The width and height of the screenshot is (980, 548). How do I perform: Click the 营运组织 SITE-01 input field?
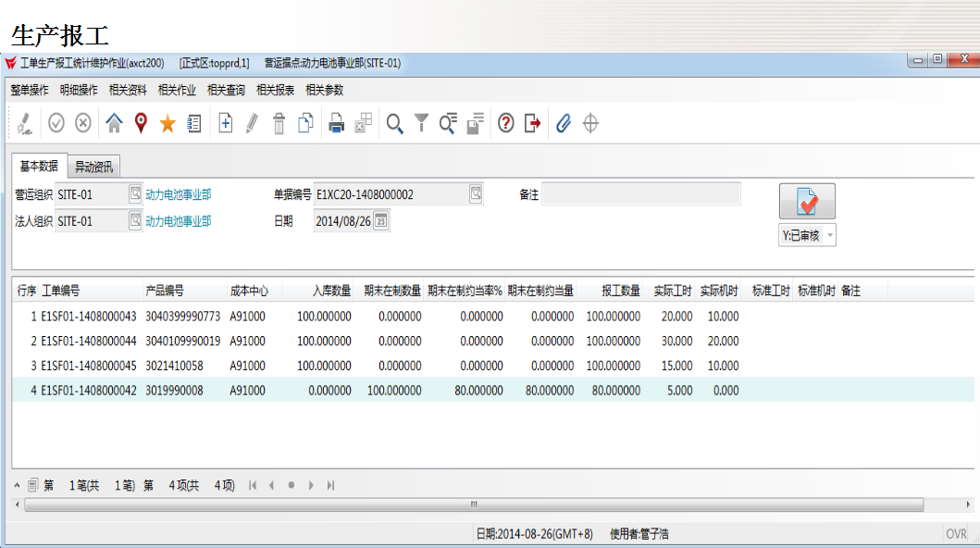click(92, 194)
